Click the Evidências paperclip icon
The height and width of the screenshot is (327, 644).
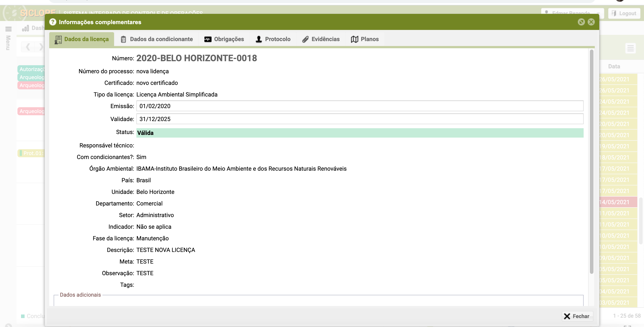tap(305, 39)
